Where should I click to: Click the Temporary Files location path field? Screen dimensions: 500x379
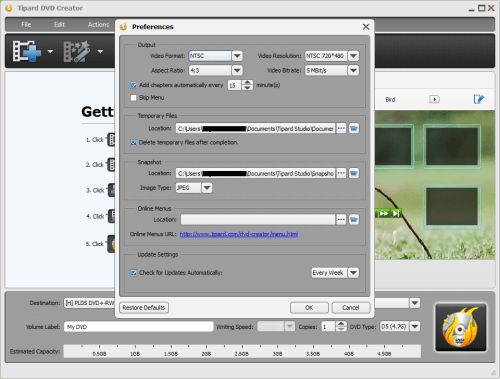point(255,128)
